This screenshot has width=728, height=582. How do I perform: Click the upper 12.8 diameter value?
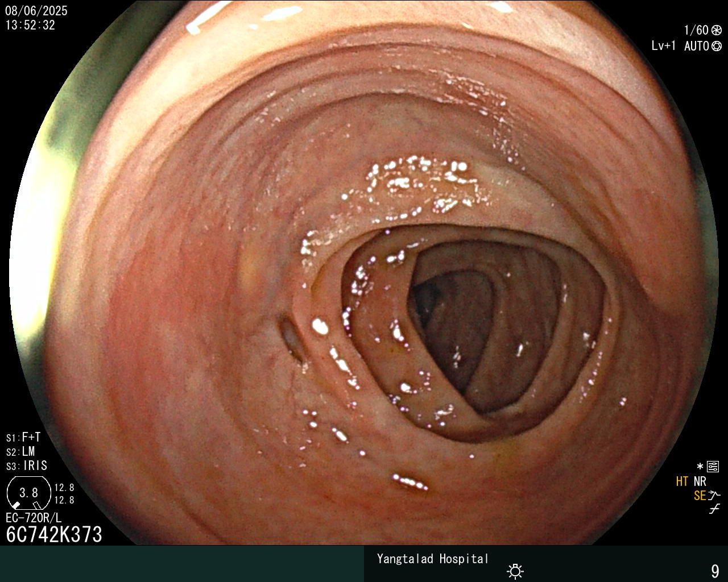[x=64, y=488]
